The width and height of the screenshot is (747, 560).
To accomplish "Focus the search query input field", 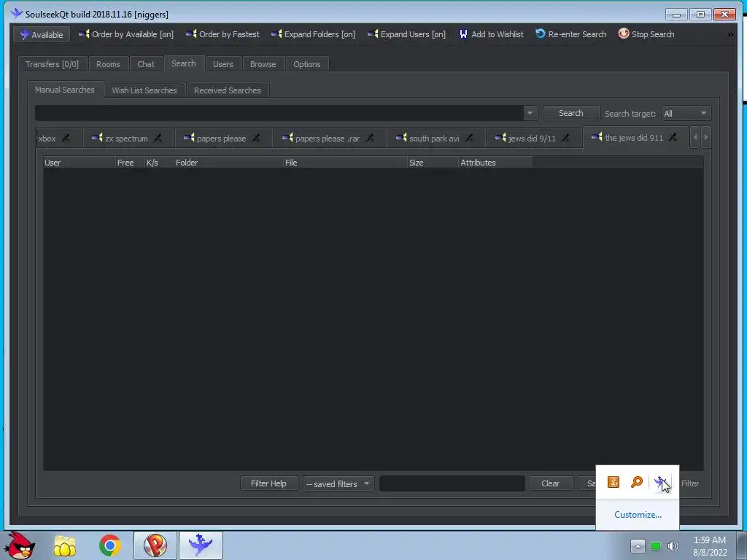I will 279,113.
